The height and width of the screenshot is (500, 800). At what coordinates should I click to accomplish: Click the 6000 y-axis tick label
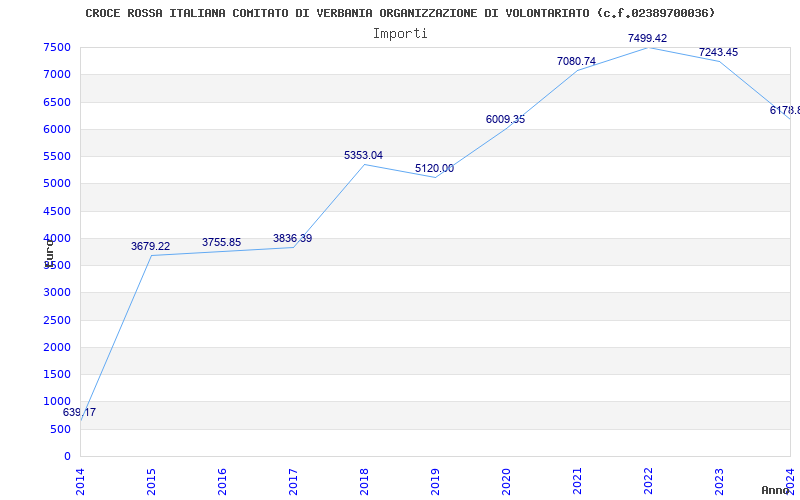[57, 129]
